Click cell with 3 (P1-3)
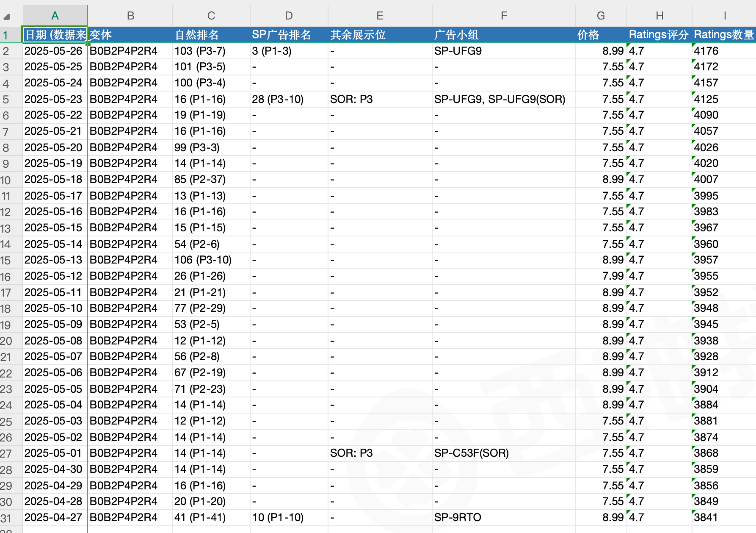Viewport: 756px width, 533px height. pyautogui.click(x=289, y=51)
